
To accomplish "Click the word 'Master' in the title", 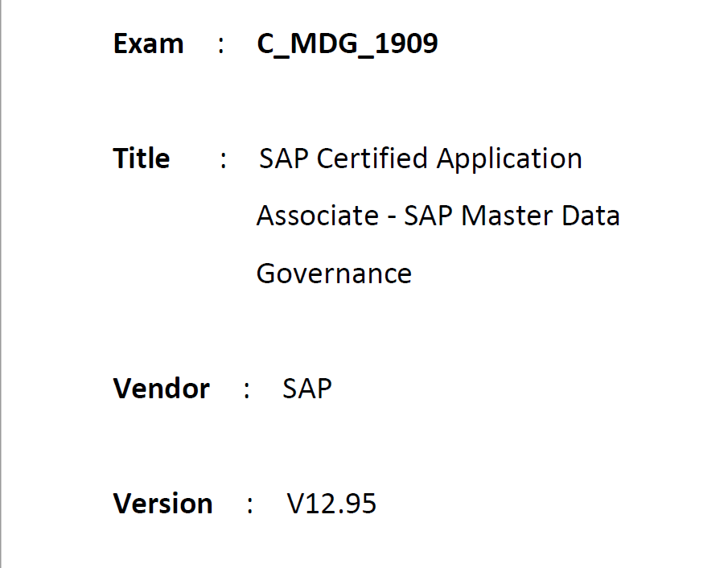I will pos(507,216).
